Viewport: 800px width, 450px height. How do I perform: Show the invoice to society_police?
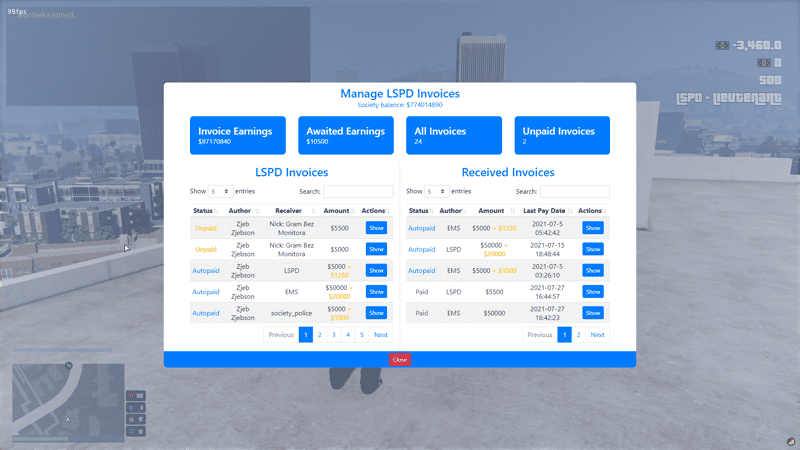click(376, 313)
